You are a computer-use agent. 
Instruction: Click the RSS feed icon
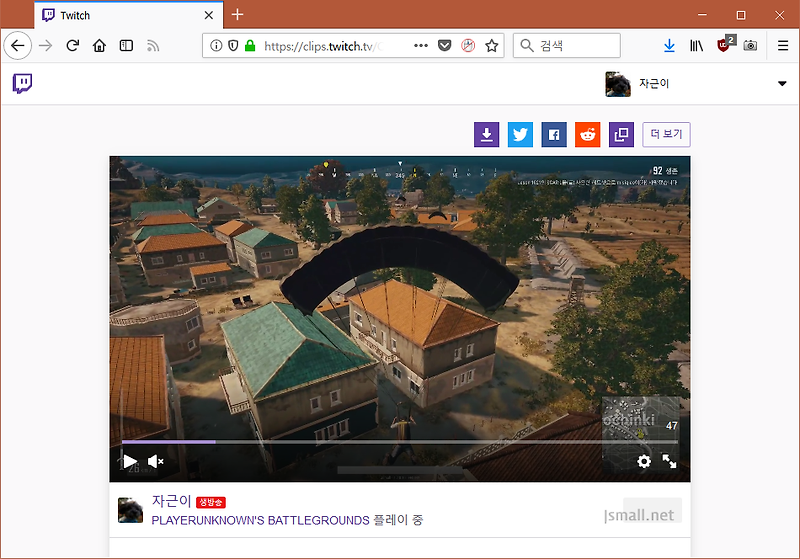(x=153, y=46)
